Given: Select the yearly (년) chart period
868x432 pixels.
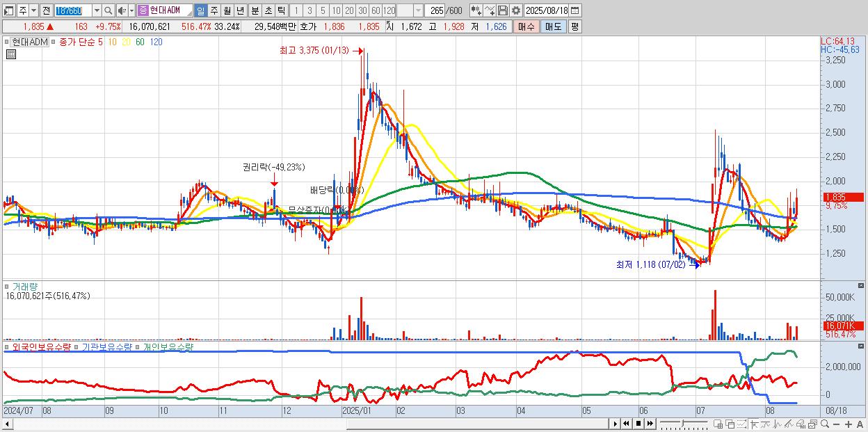Looking at the screenshot, I should coord(239,10).
